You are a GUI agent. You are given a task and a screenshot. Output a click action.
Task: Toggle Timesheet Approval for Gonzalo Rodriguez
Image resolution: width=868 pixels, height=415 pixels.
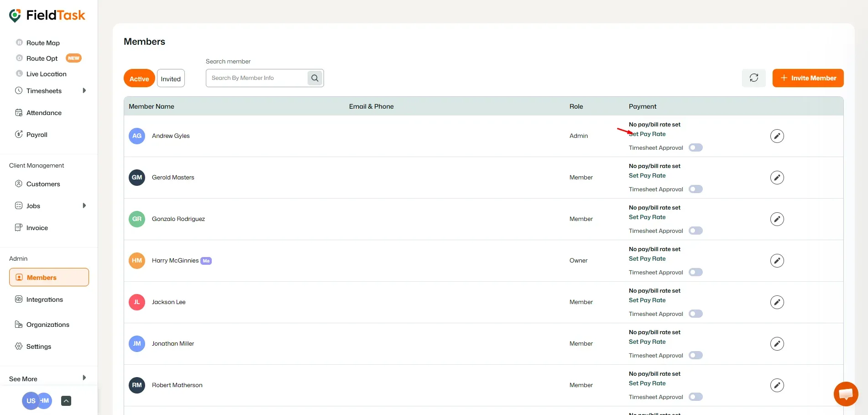click(x=695, y=231)
